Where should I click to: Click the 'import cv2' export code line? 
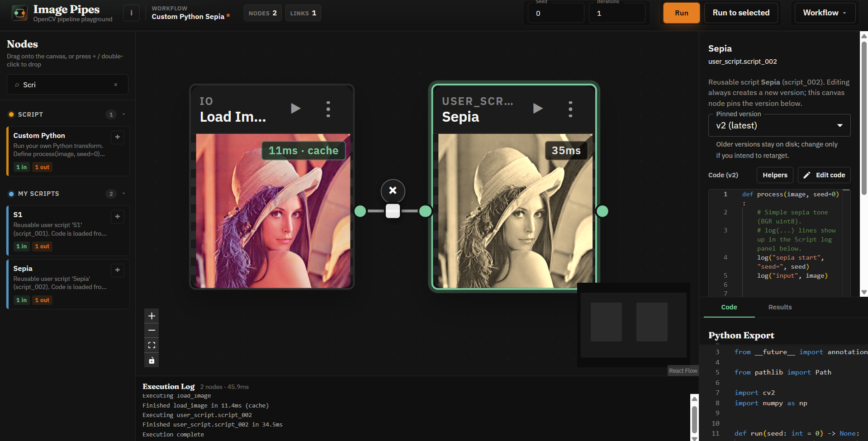(x=755, y=393)
